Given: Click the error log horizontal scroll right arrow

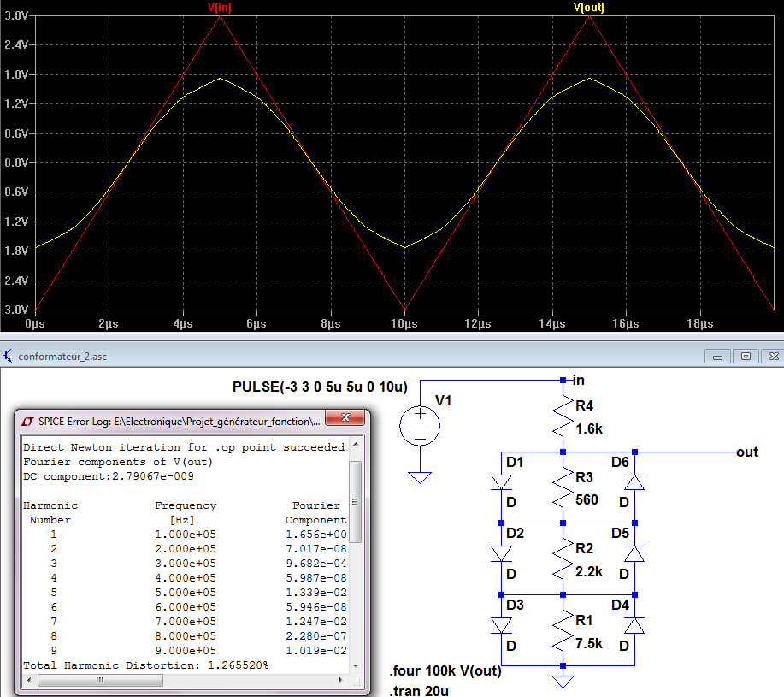Looking at the screenshot, I should [x=341, y=680].
